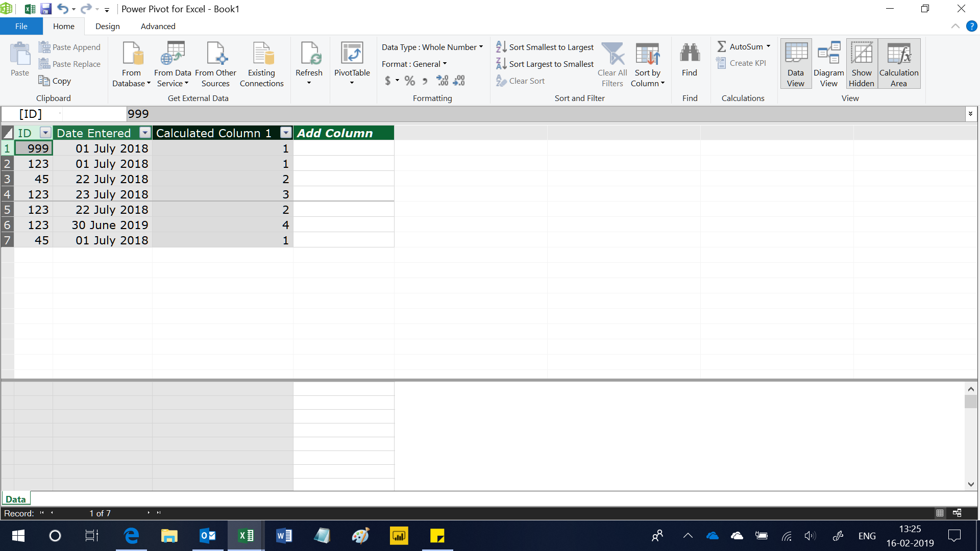Expand the formula bar

coord(970,114)
